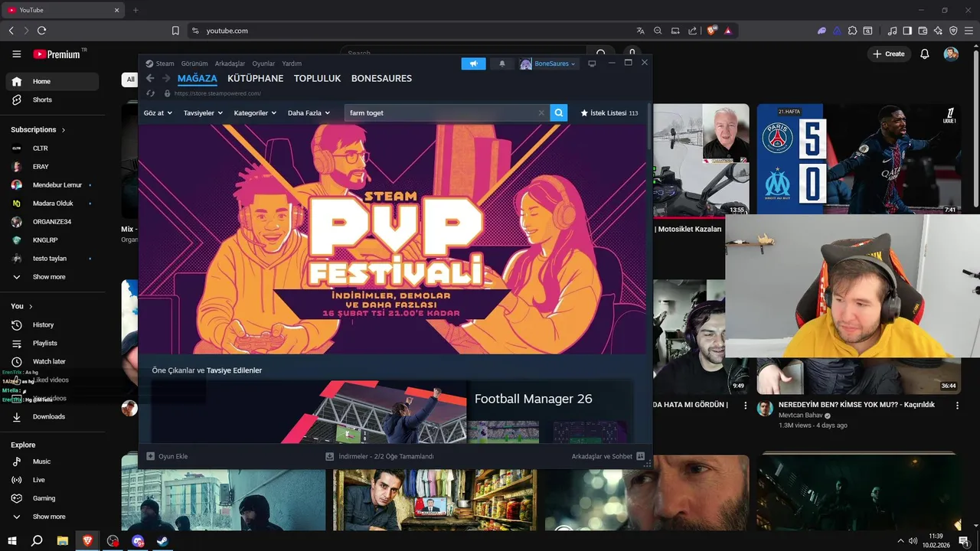Open Steam from Windows taskbar
Viewport: 980px width, 551px height.
point(162,541)
